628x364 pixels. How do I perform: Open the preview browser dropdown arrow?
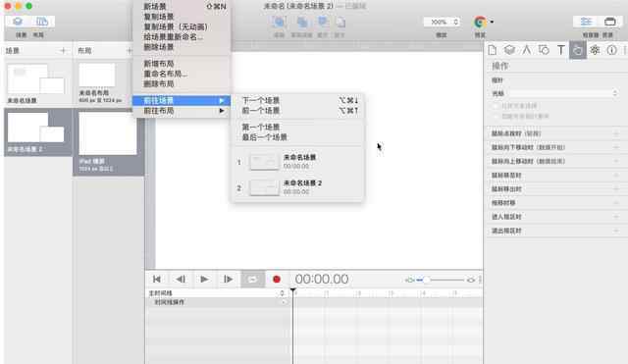pyautogui.click(x=492, y=22)
